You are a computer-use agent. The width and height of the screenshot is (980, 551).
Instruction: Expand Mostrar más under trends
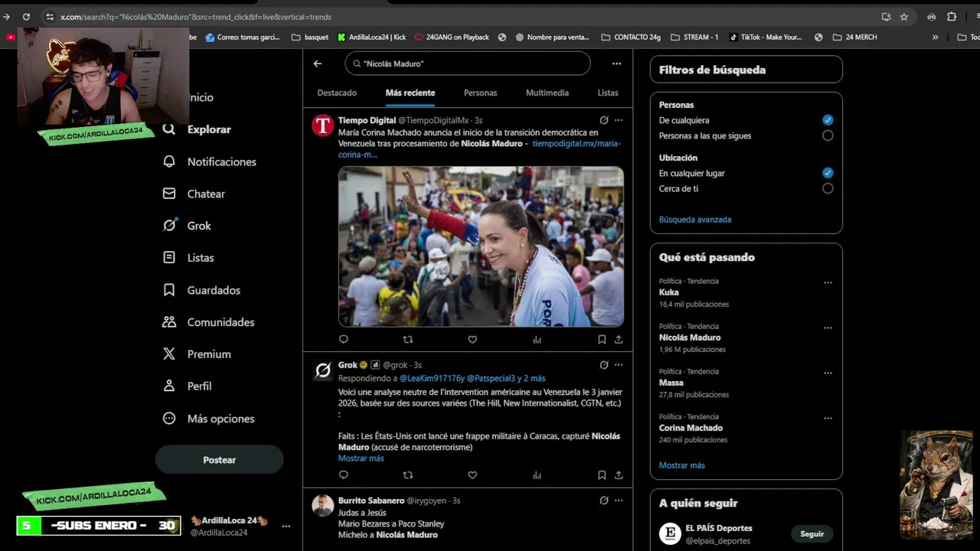[681, 465]
